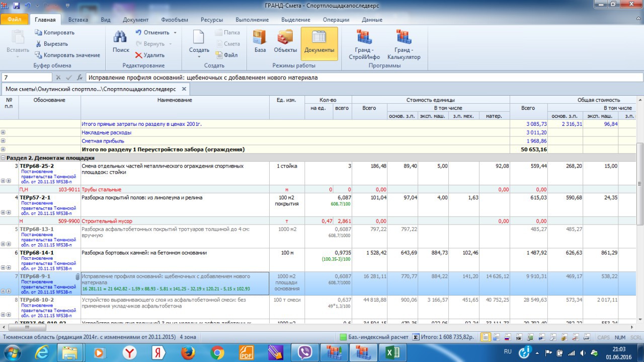Open the Отменить dropdown arrow

[x=175, y=33]
